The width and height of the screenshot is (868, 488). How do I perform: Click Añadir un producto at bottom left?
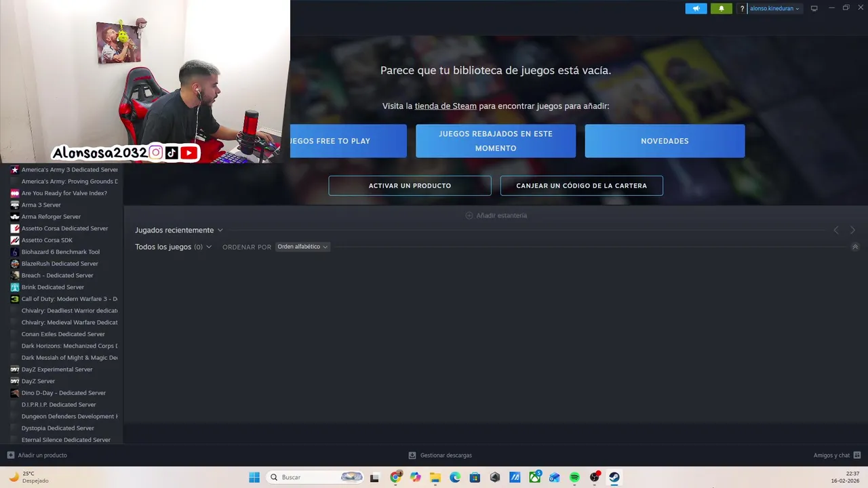(37, 455)
